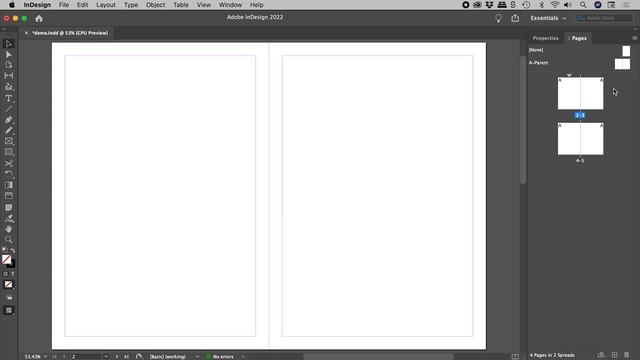The width and height of the screenshot is (640, 360).
Task: Open the Table menu
Action: point(181,5)
